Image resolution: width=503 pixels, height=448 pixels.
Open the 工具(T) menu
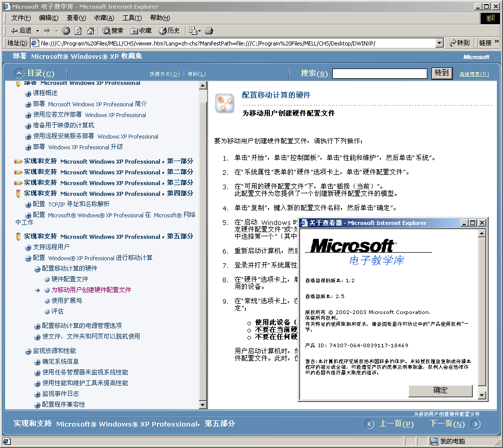click(x=132, y=18)
